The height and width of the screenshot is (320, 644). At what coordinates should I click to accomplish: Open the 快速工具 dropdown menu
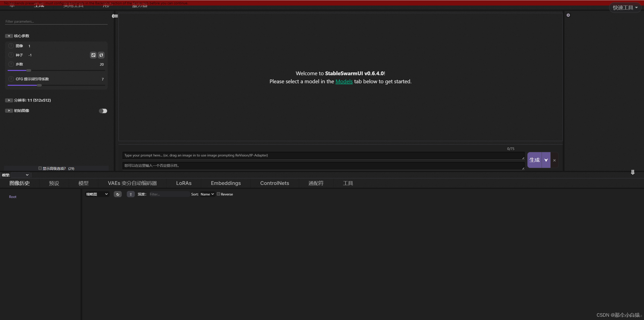click(625, 8)
